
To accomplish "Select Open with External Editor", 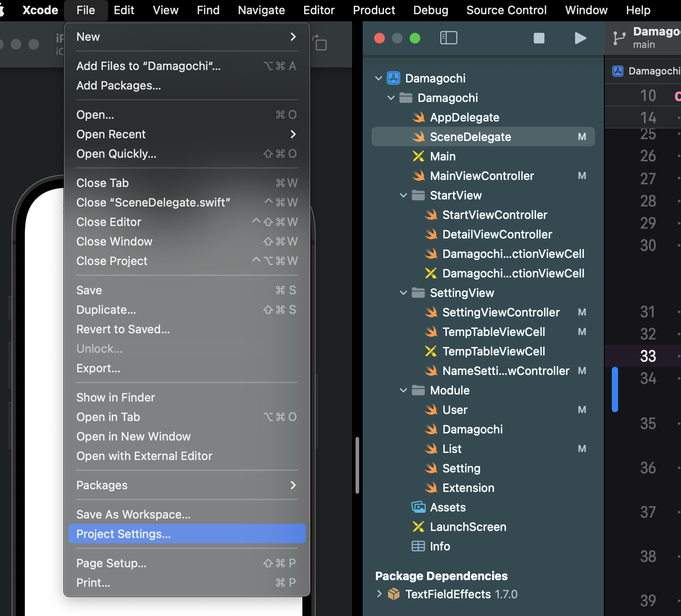I will coord(187,456).
